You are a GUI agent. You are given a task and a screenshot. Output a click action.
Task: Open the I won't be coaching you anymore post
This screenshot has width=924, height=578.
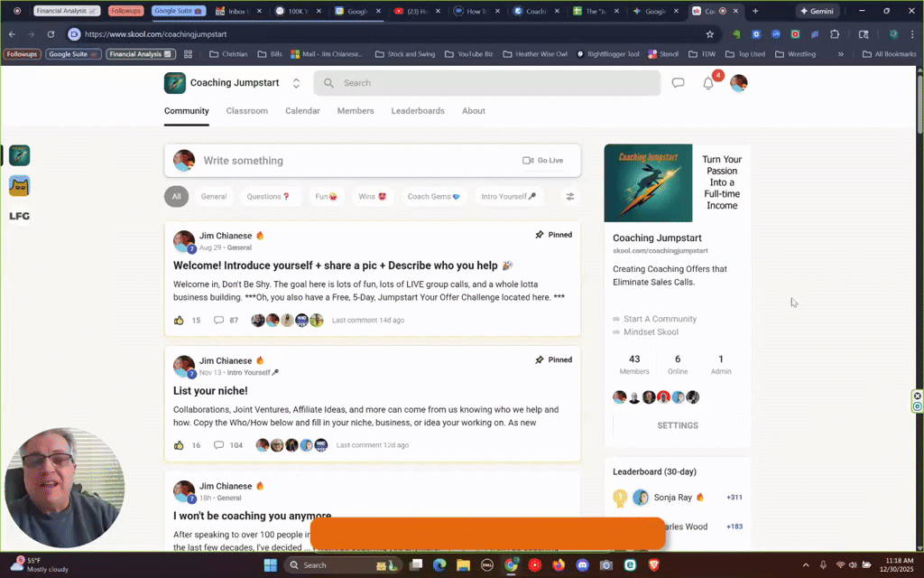253,516
